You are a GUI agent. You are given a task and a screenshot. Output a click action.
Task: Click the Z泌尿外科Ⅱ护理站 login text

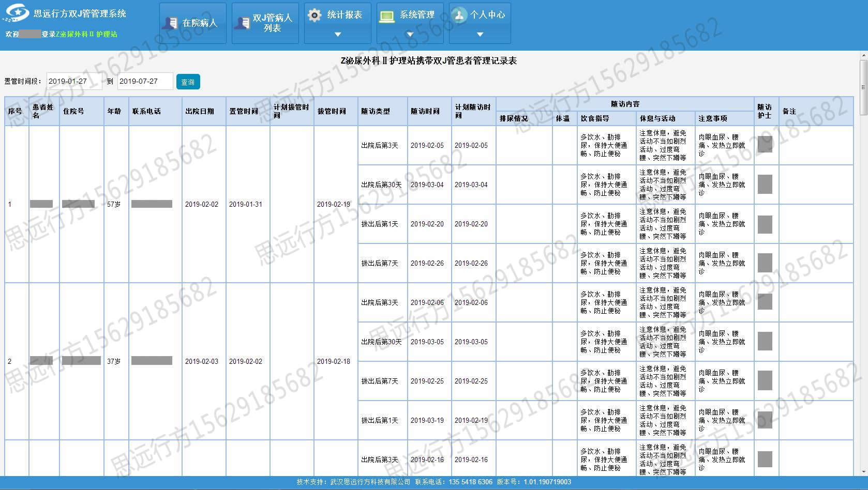tap(87, 34)
